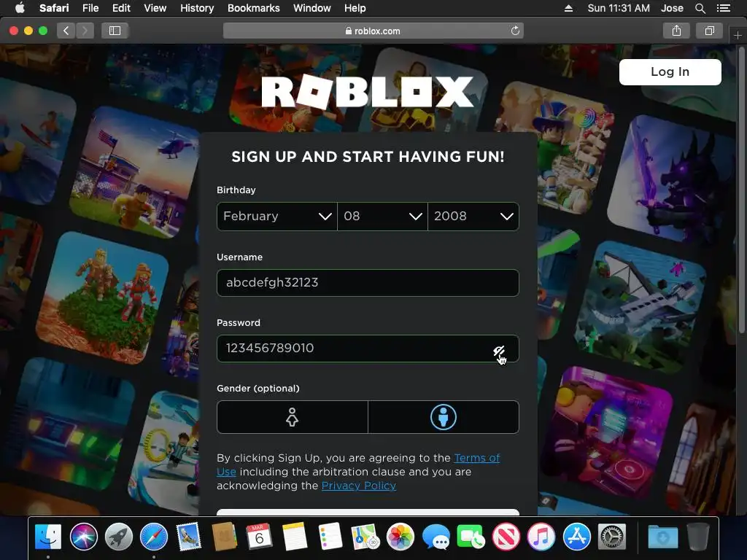
Task: Open App Store icon in dock
Action: click(576, 537)
